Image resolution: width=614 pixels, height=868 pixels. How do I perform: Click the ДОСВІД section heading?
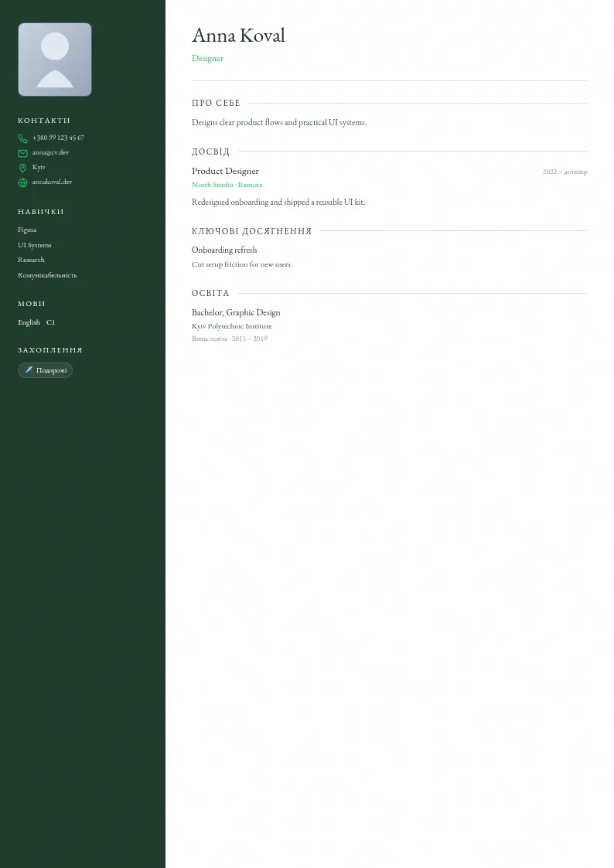pos(210,151)
